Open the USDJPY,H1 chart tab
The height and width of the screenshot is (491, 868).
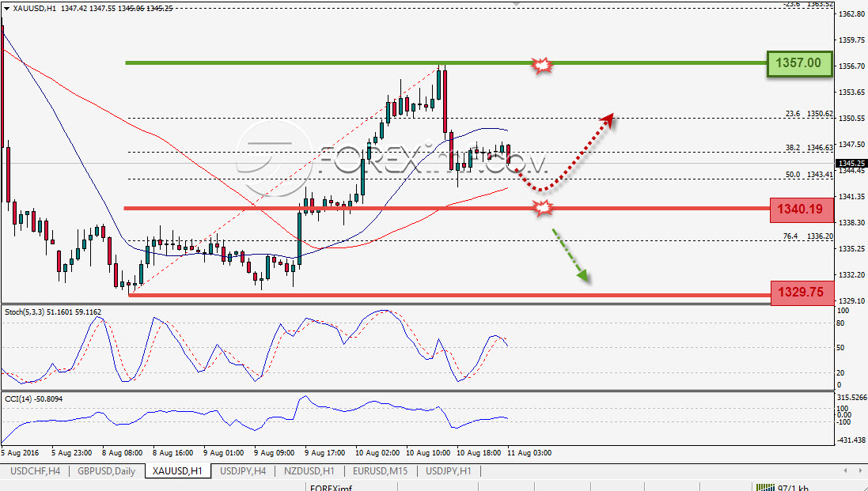[449, 471]
